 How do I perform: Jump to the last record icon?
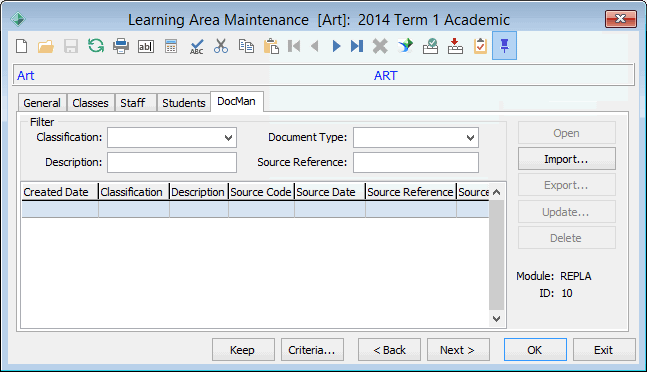coord(357,46)
